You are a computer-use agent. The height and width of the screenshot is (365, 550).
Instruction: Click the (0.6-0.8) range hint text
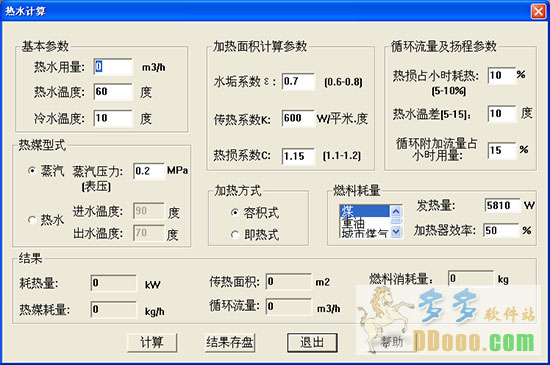click(x=343, y=82)
